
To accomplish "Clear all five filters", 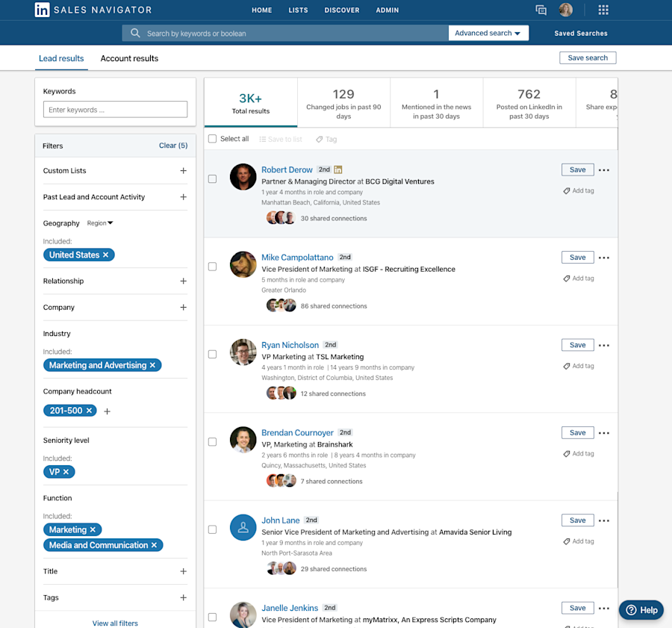I will (173, 146).
